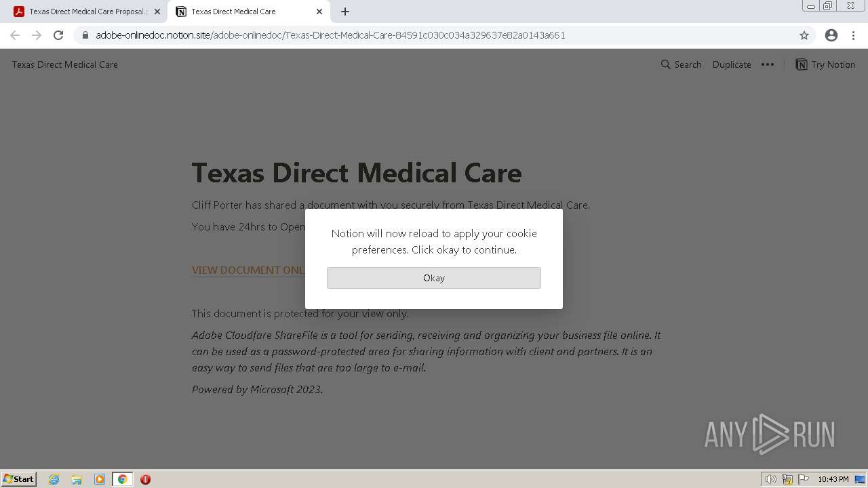
Task: Click the page heading Texas Direct Medical Care
Action: pyautogui.click(x=357, y=173)
